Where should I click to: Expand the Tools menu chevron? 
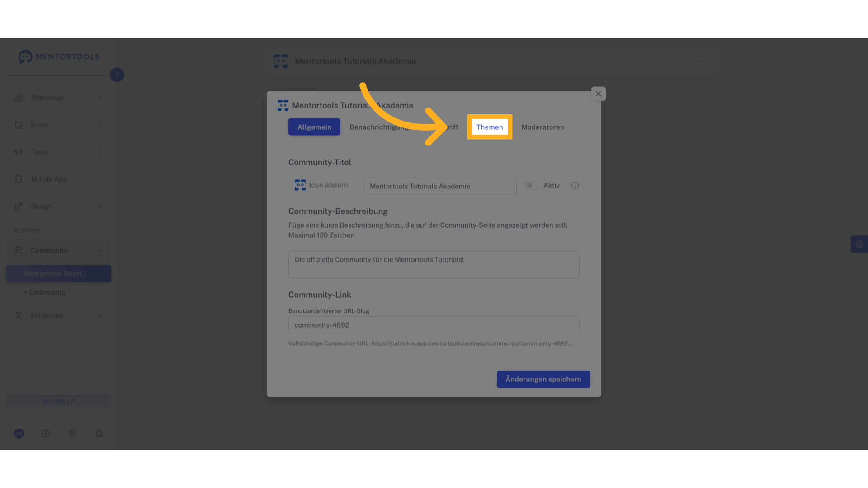point(100,152)
